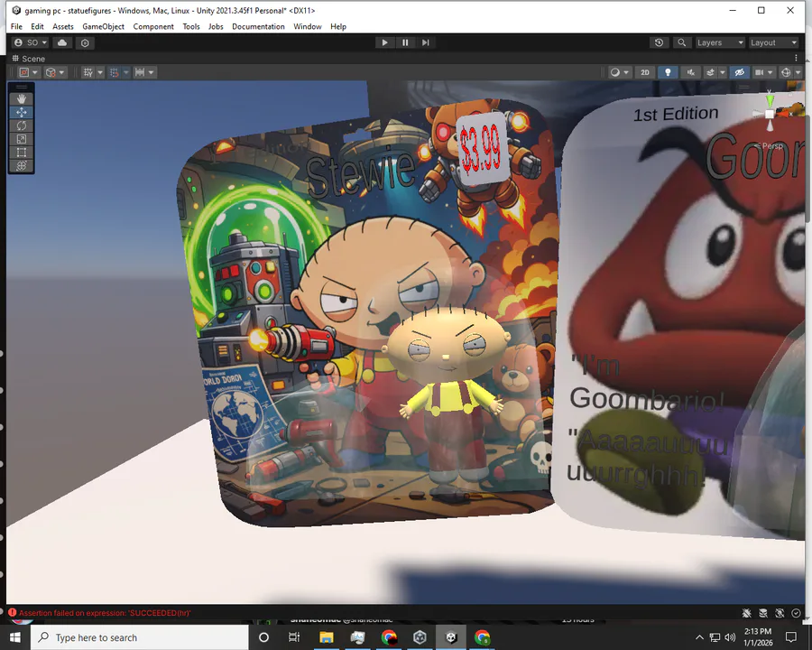This screenshot has height=650, width=812.
Task: Click the taskbar clock showing 2:13 PM
Action: (758, 637)
